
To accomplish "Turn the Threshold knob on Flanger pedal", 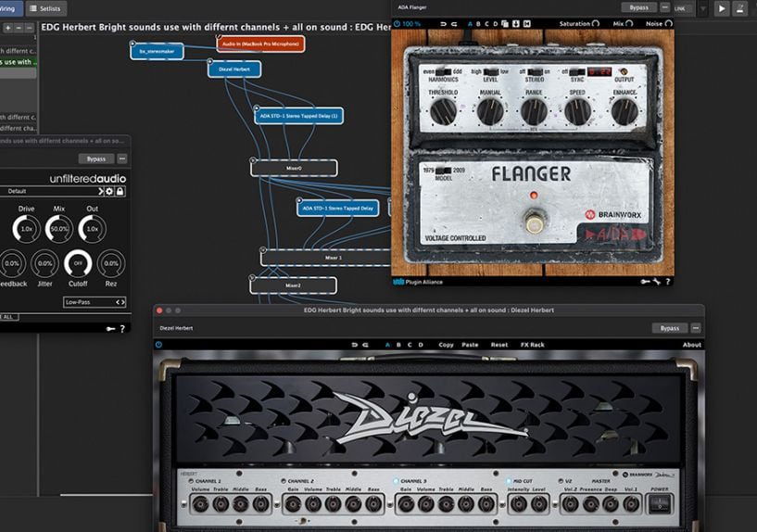I will coord(443,111).
